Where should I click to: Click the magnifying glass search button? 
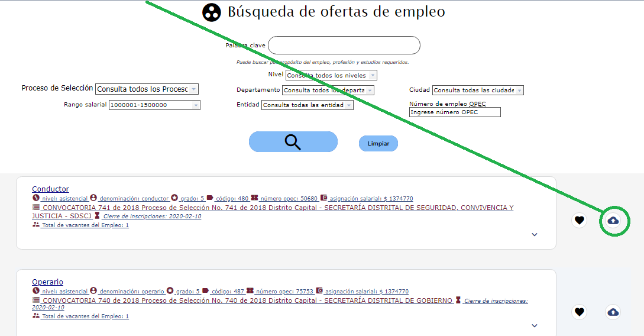[x=293, y=142]
